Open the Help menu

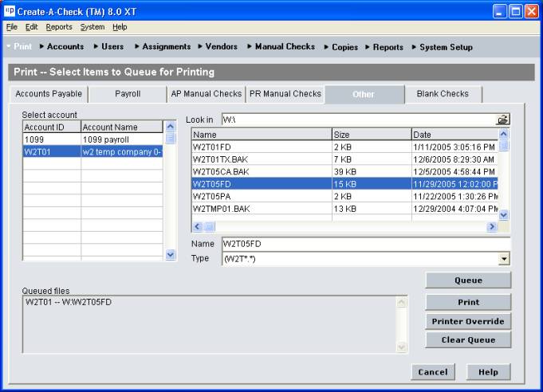[120, 27]
